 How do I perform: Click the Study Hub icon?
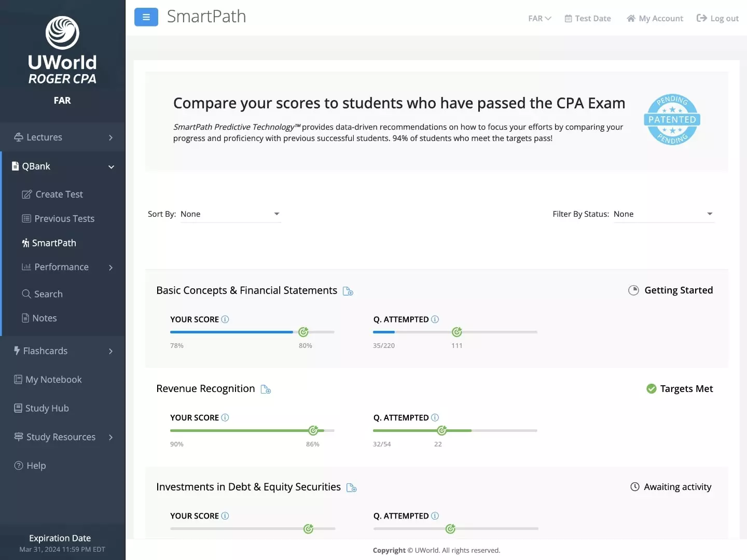pos(18,408)
